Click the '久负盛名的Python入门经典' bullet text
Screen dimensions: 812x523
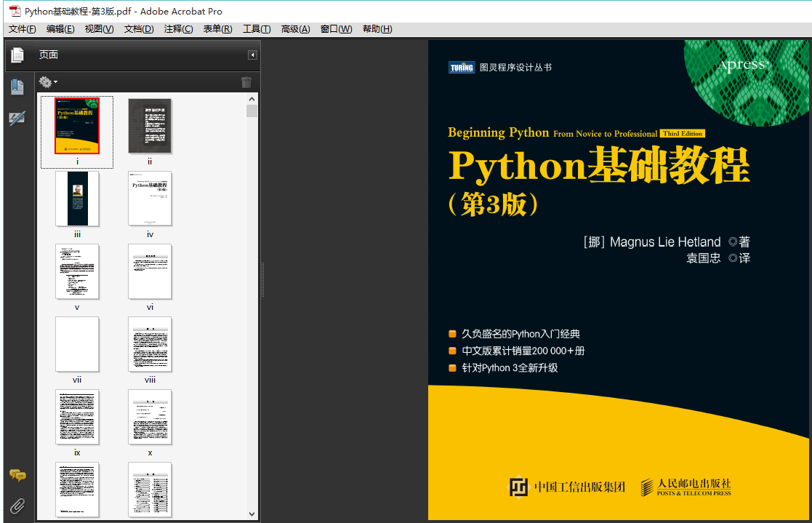[520, 335]
